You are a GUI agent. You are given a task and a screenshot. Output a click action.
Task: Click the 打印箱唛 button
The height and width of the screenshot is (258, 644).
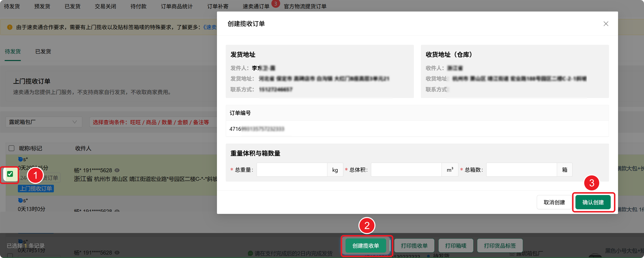[456, 246]
